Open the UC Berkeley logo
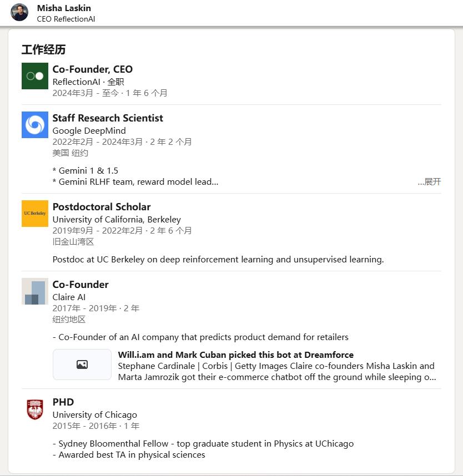The height and width of the screenshot is (476, 463). [35, 214]
